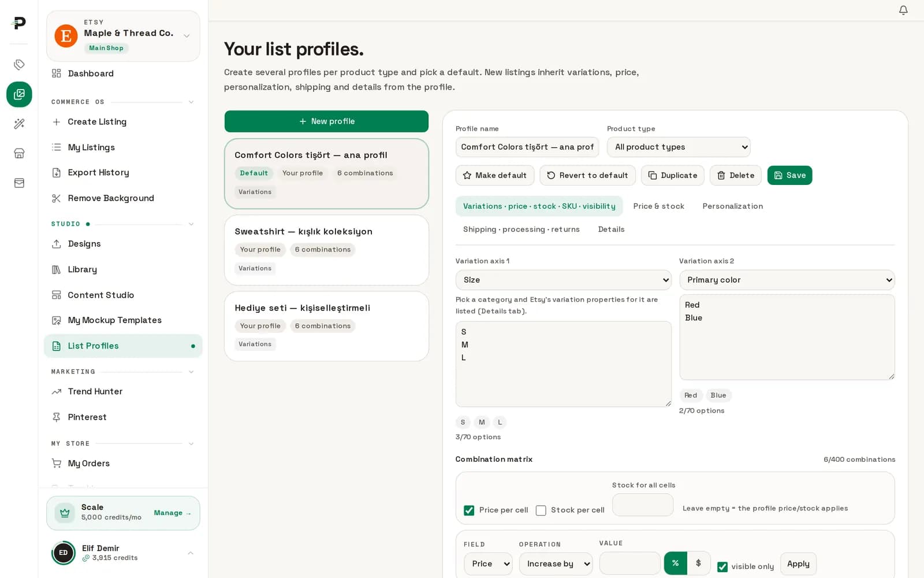This screenshot has width=924, height=578.
Task: Click the size options textarea with S M L
Action: click(564, 364)
